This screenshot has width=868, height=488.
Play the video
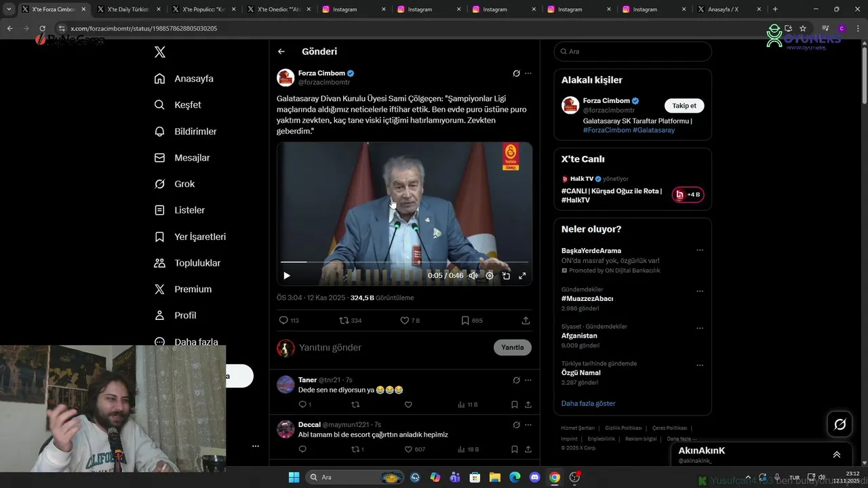coord(287,275)
